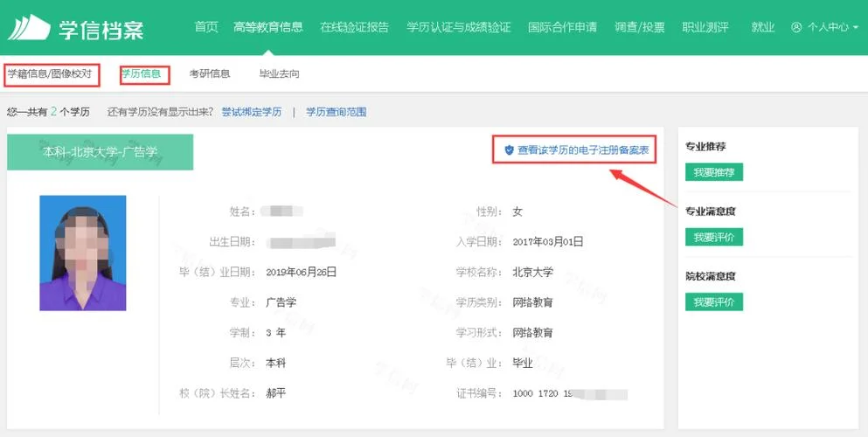868x437 pixels.
Task: Click the certificate number starting 1000 1720
Action: click(x=570, y=394)
